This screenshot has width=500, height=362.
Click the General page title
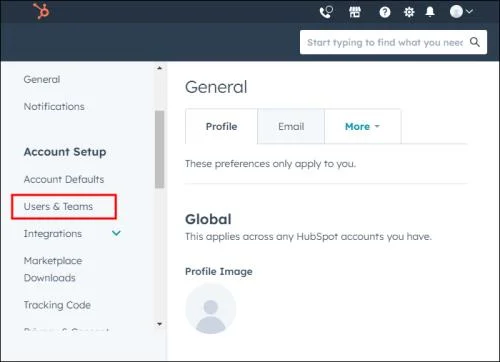click(x=216, y=87)
